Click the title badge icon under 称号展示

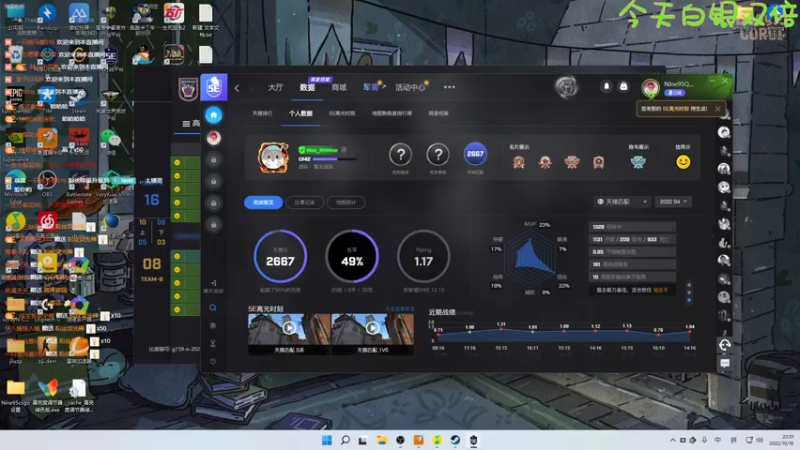[x=638, y=162]
